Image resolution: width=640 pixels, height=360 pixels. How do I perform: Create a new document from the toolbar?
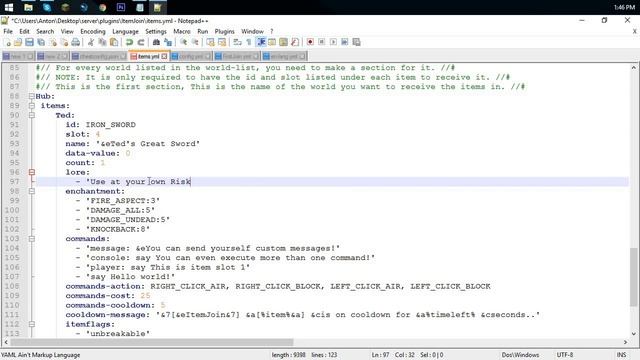(7, 42)
